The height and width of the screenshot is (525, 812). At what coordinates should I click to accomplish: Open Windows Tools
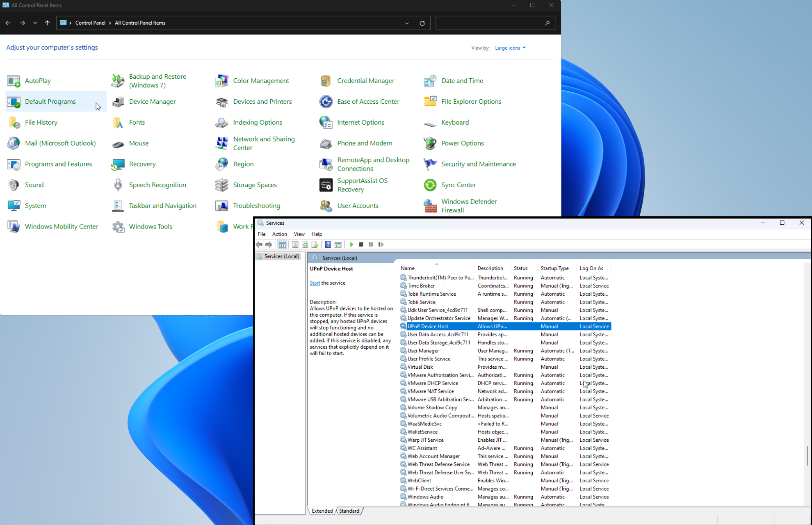coord(142,226)
